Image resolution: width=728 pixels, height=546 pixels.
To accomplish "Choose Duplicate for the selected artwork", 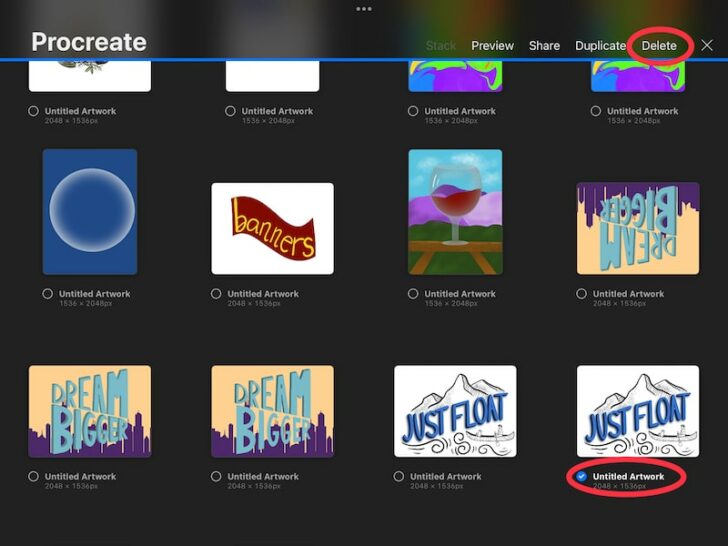I will pyautogui.click(x=600, y=46).
